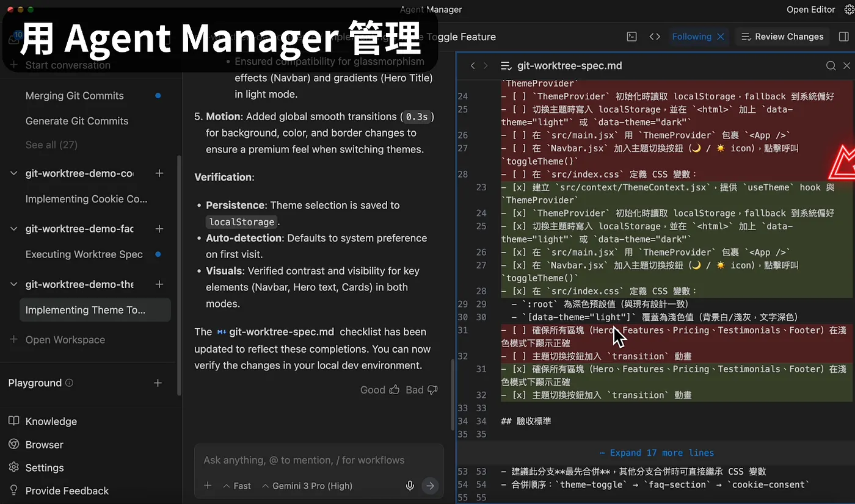Open Settings in the sidebar

point(44,468)
